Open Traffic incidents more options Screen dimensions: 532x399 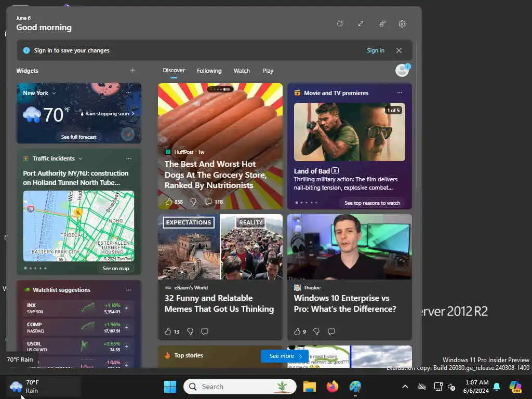click(128, 158)
